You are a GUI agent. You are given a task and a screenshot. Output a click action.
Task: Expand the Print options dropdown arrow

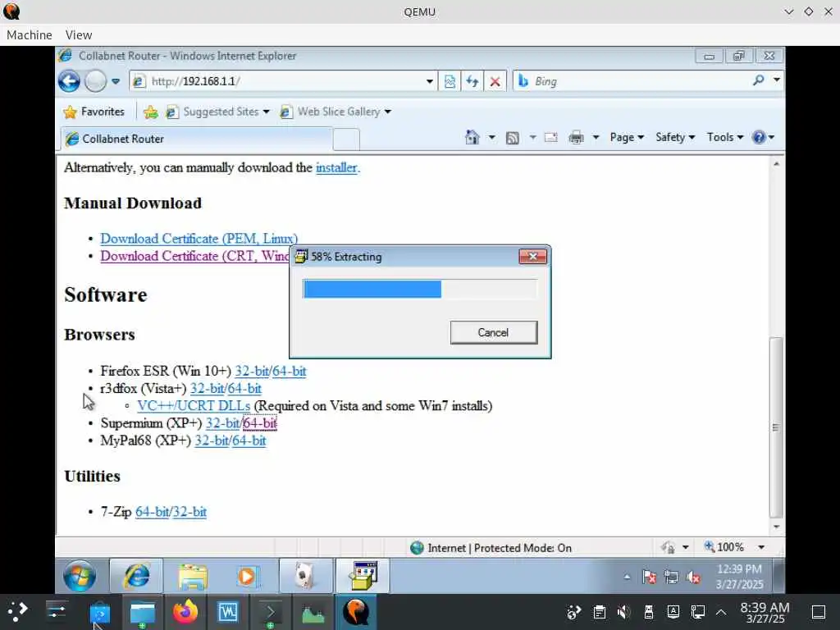click(x=596, y=138)
